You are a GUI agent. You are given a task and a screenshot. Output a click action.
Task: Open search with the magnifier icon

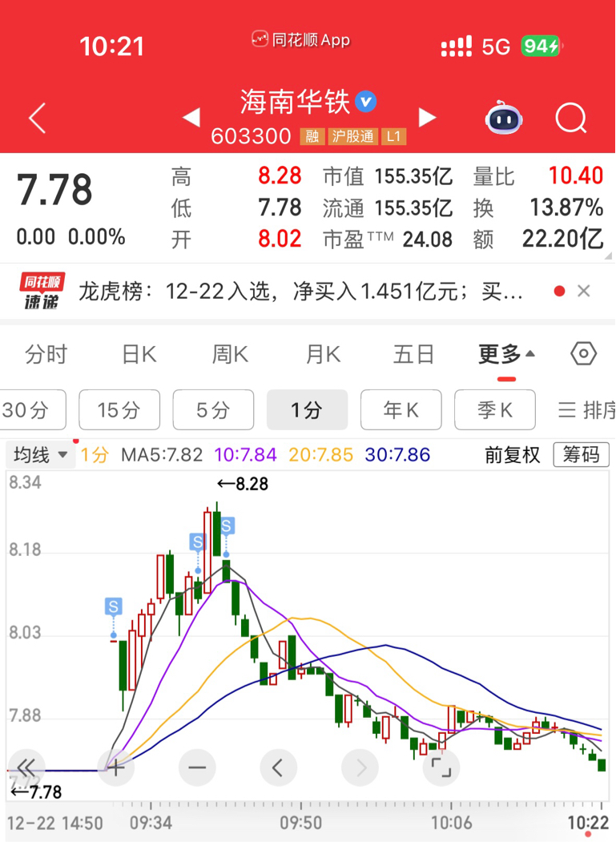coord(571,118)
